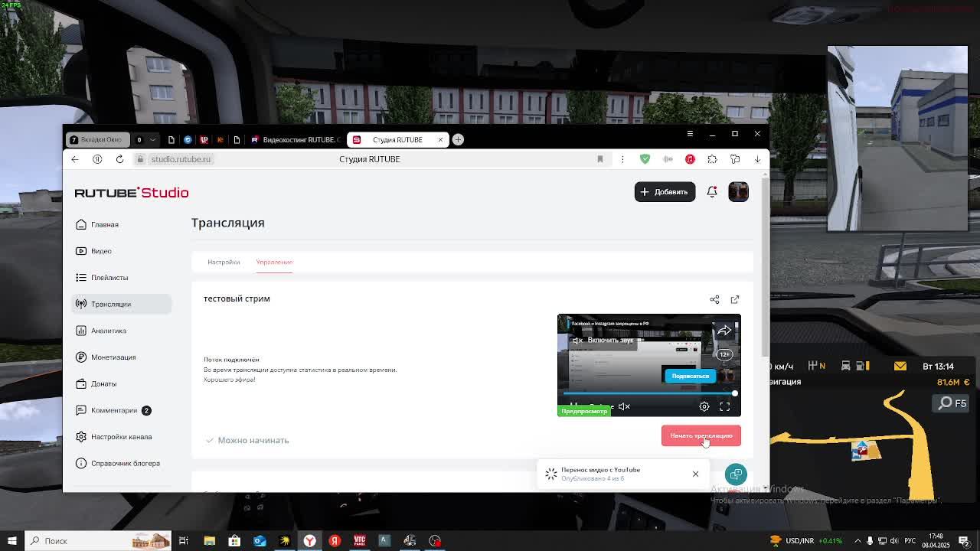Click the taskbar Поиск box
980x551 pixels.
(x=97, y=541)
